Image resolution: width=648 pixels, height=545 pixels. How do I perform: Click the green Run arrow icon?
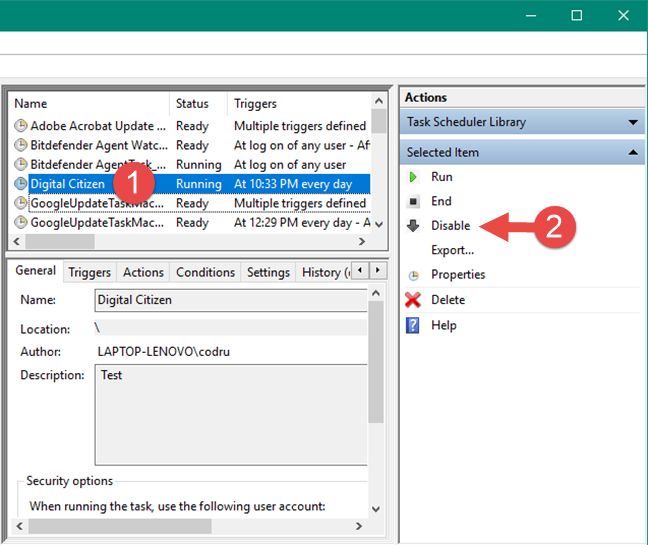[x=412, y=177]
